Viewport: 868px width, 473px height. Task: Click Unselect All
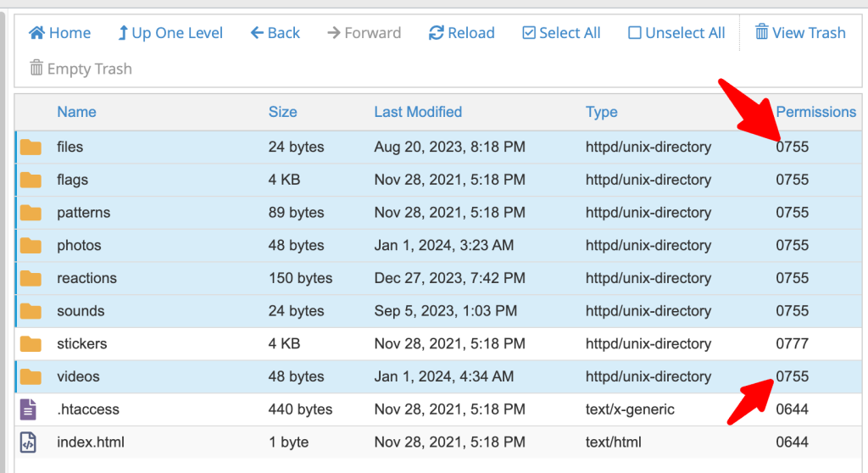coord(676,33)
